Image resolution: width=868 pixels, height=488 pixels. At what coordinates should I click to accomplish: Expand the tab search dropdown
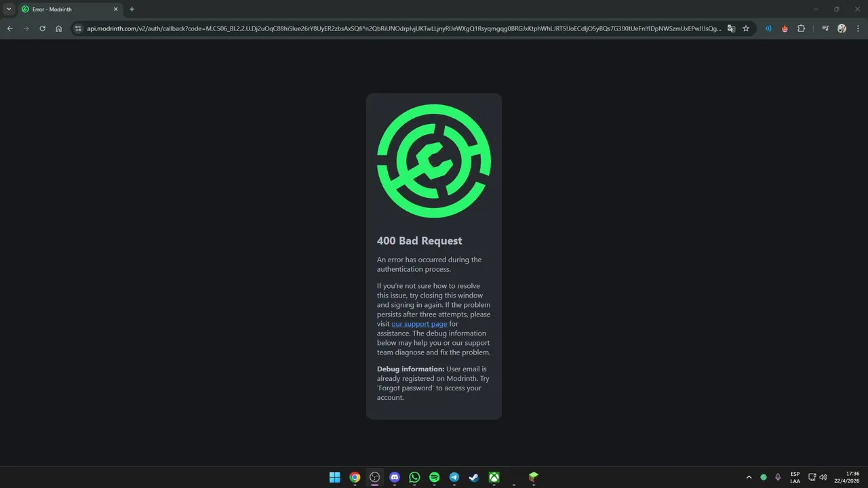9,9
